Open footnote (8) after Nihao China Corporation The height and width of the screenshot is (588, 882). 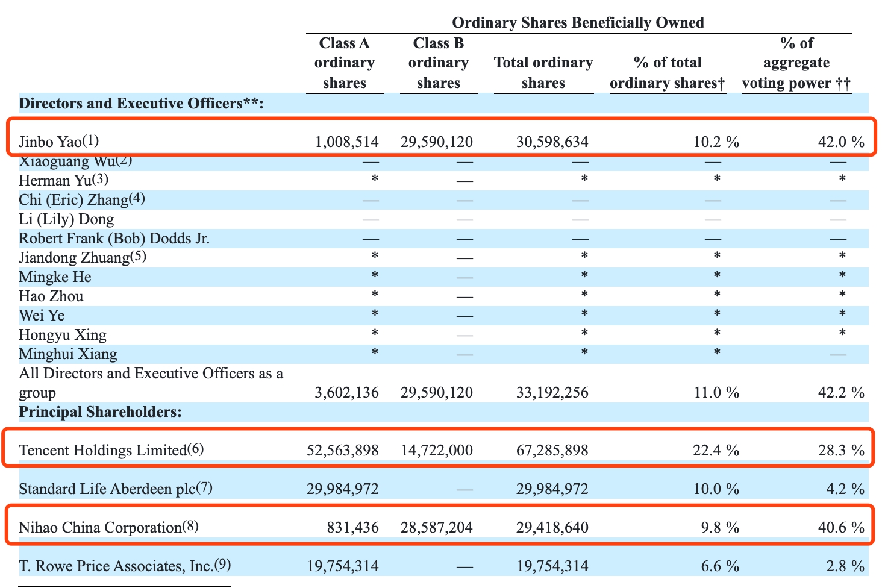pyautogui.click(x=190, y=526)
